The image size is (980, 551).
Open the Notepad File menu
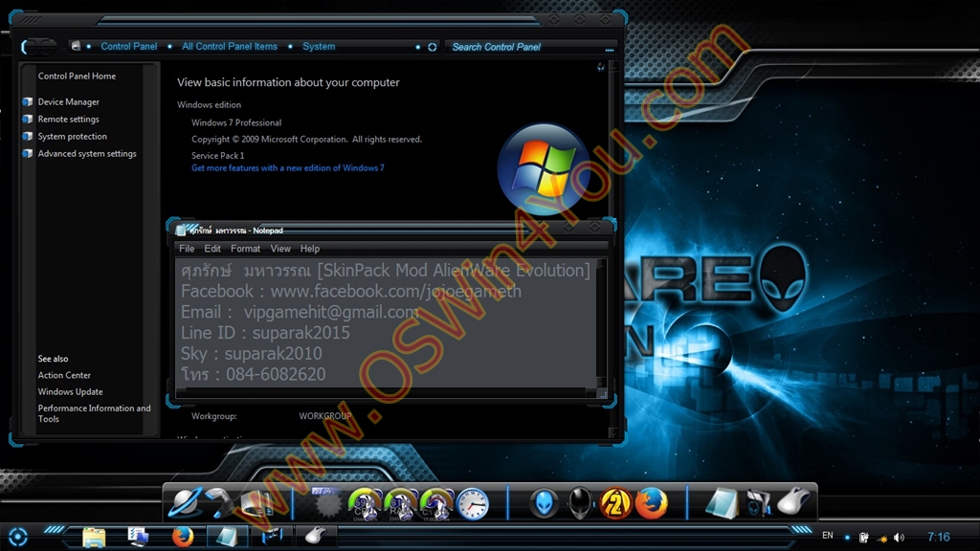click(187, 249)
